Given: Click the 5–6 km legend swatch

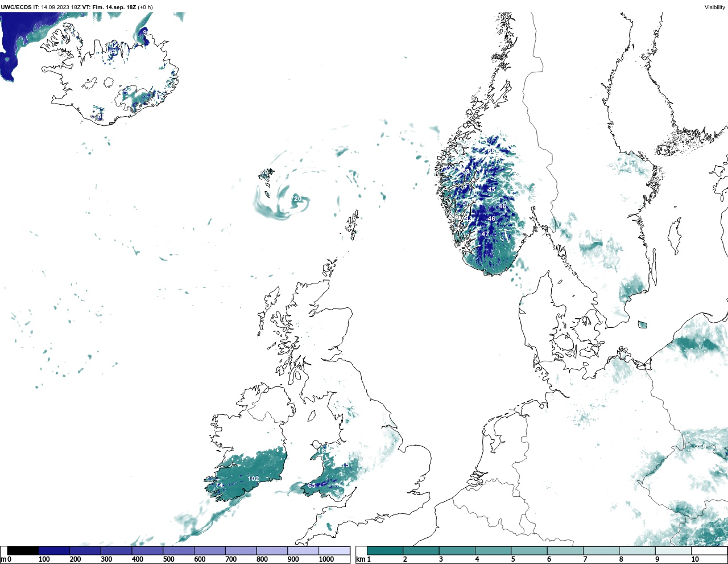Looking at the screenshot, I should pyautogui.click(x=530, y=550).
